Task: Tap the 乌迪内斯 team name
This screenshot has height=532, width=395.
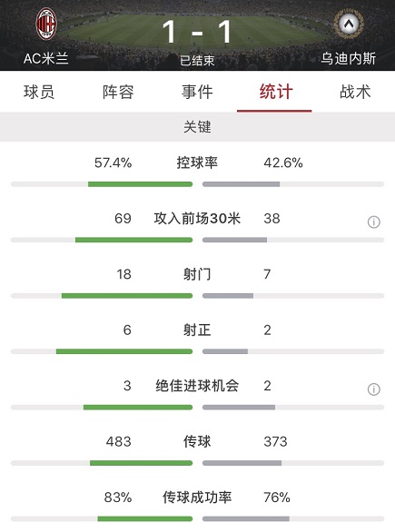Action: tap(349, 58)
